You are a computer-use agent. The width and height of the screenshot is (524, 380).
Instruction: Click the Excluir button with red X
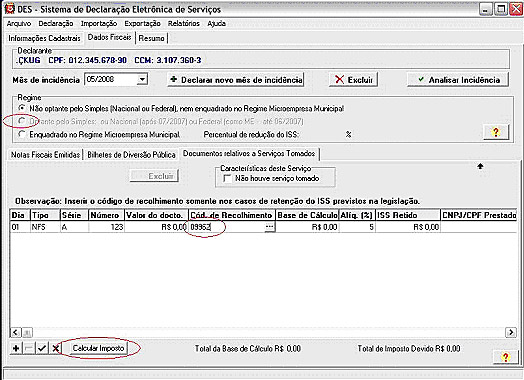[354, 80]
